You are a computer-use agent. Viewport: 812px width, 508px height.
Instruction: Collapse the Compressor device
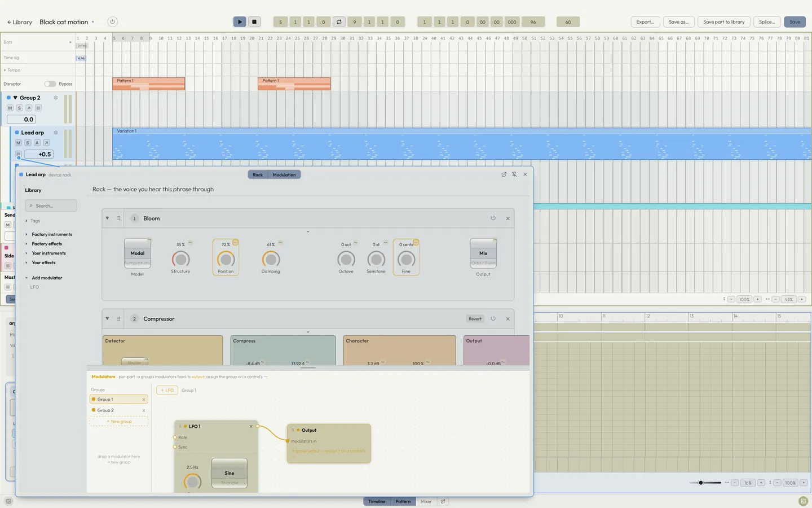pos(107,319)
